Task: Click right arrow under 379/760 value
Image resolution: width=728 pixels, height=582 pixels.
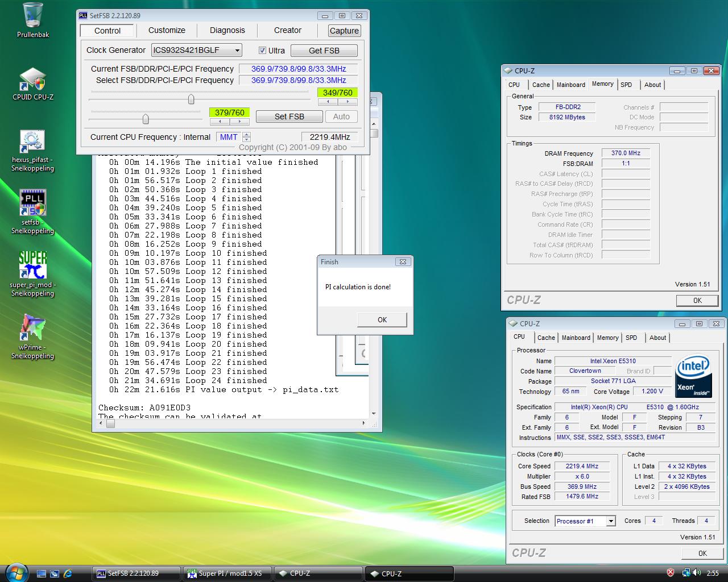Action: [x=239, y=122]
